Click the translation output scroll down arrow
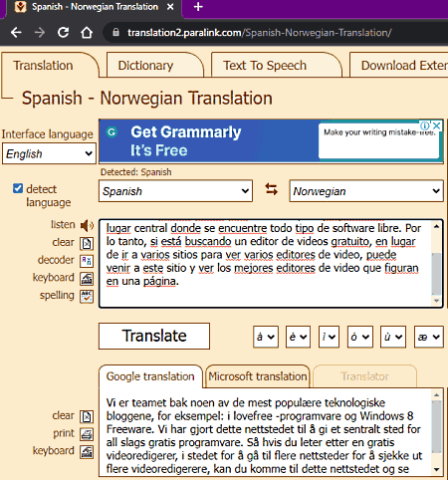Screen dimensions: 448x480 coord(436,469)
